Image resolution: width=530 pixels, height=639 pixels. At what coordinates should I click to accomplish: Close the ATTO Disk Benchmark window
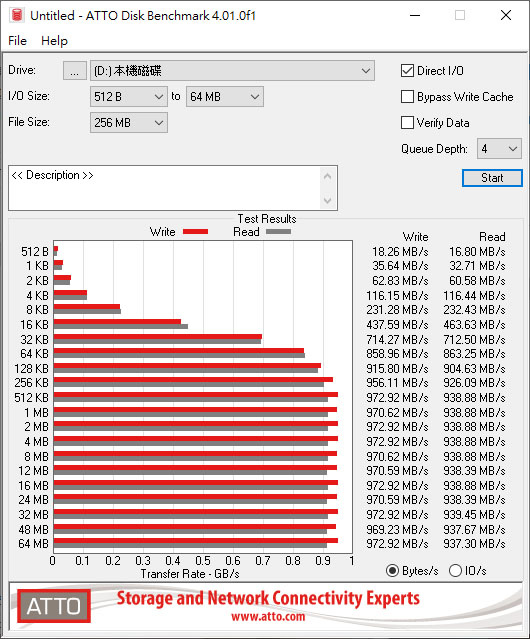pyautogui.click(x=506, y=15)
